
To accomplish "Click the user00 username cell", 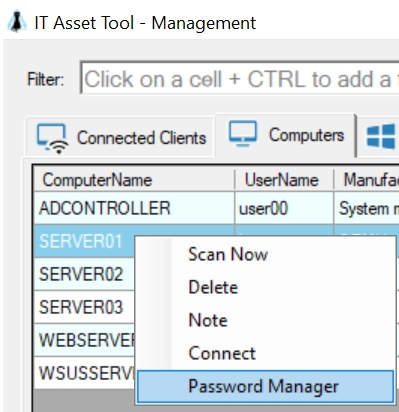I will (x=284, y=208).
